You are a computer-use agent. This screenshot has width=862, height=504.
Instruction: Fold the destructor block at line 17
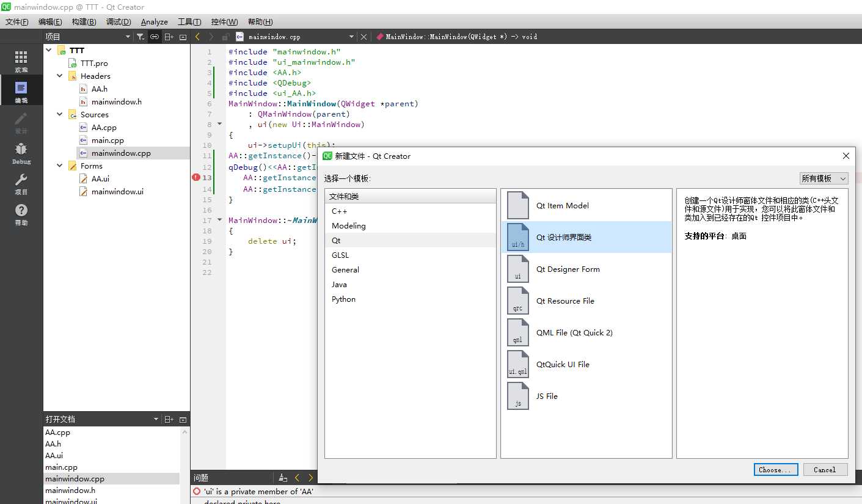[220, 220]
